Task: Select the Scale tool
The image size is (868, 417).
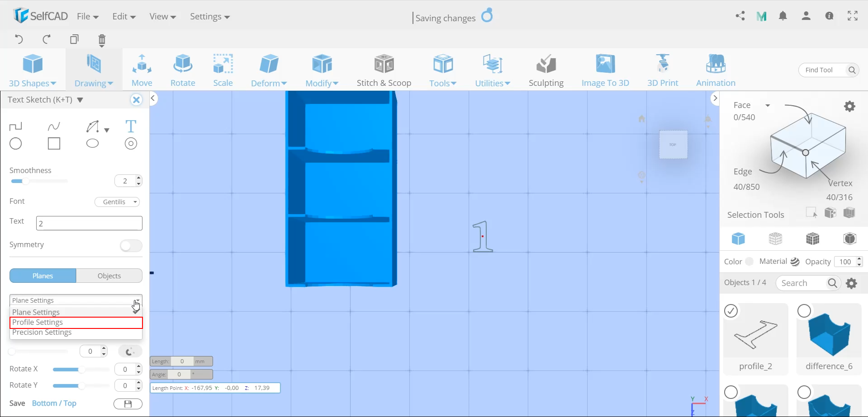Action: click(223, 70)
